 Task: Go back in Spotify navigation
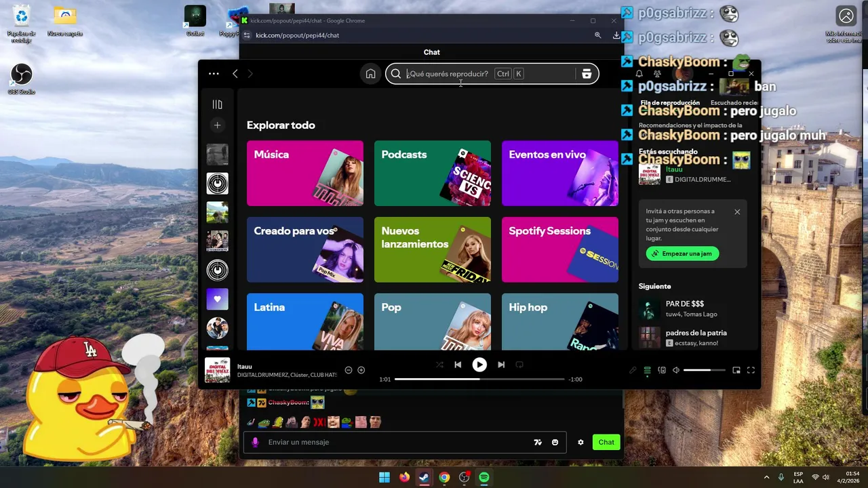235,74
